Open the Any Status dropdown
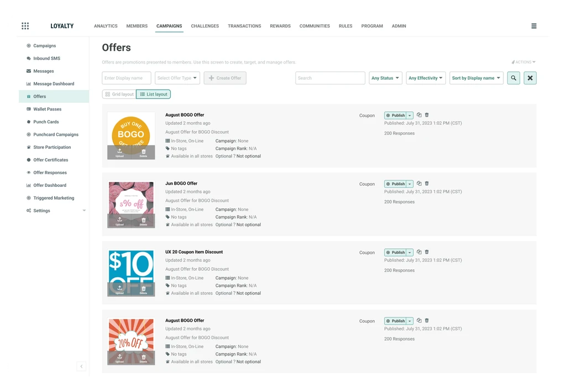Viewport: 566px width, 392px height. coord(385,78)
